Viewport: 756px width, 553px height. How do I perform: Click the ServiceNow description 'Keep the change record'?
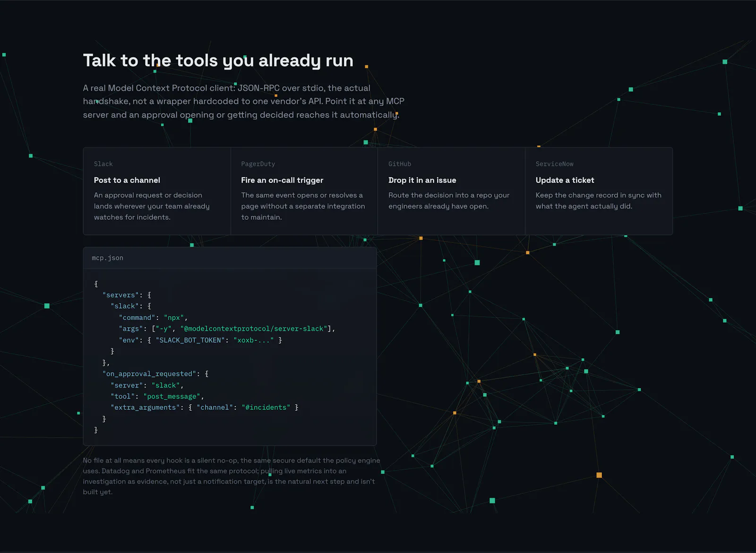(x=598, y=201)
